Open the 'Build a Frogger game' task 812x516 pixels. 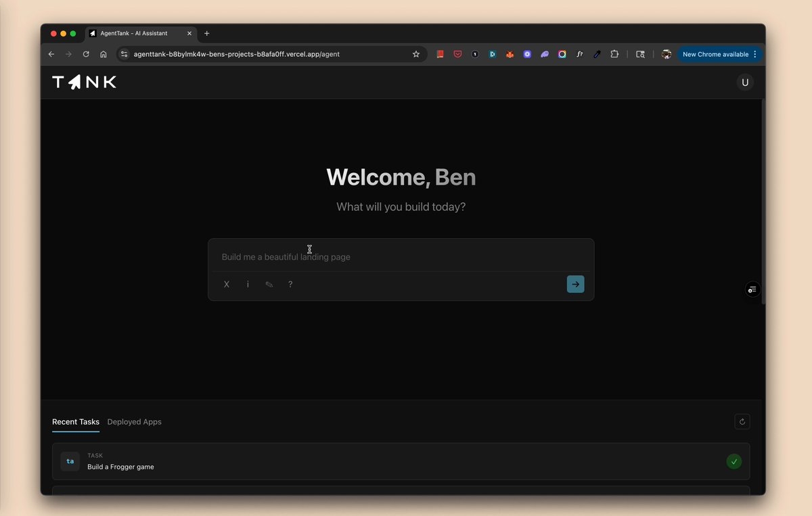click(x=401, y=462)
